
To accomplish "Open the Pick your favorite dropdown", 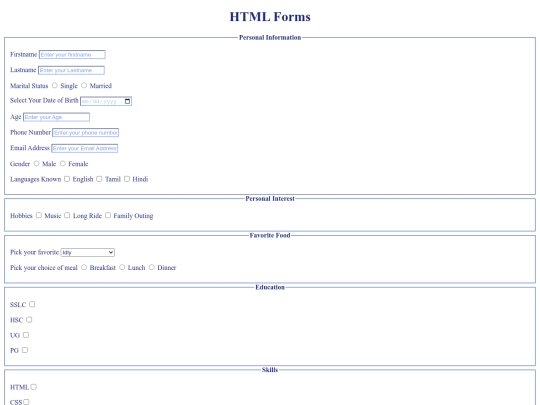I will pyautogui.click(x=87, y=252).
